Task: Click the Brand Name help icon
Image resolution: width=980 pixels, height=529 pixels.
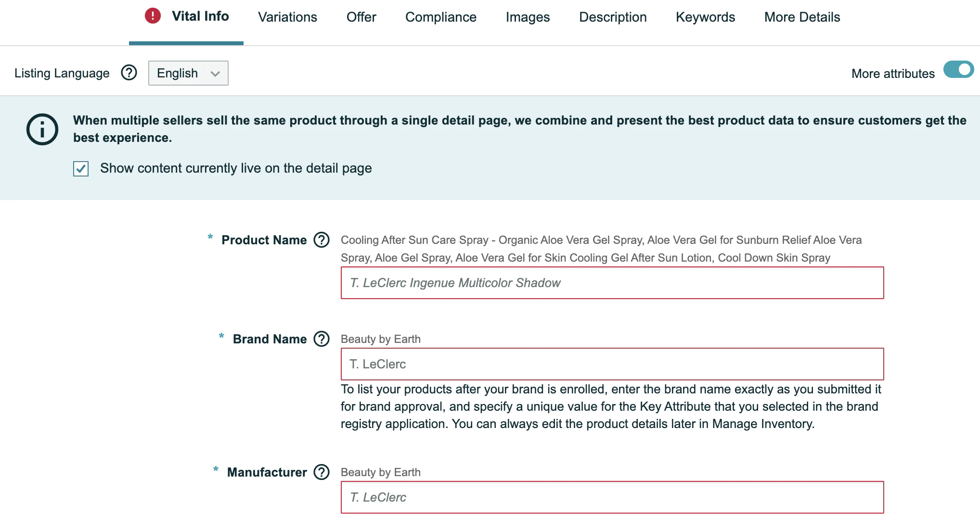Action: 322,339
